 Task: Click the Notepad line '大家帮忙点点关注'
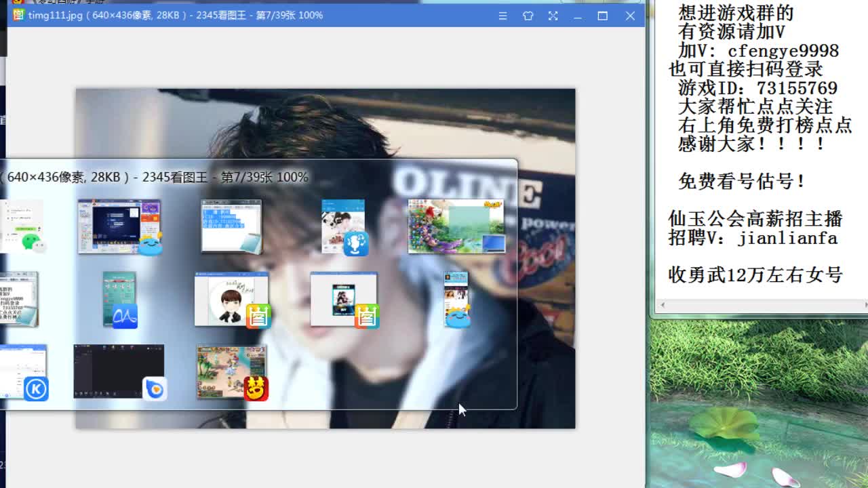click(755, 106)
